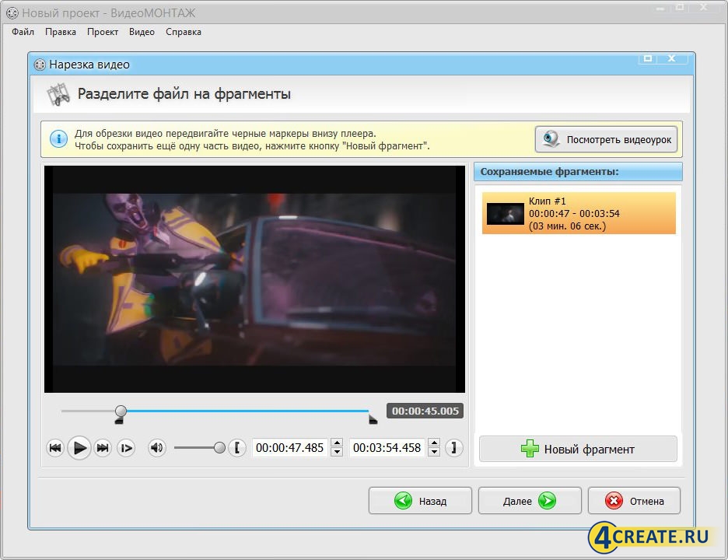The height and width of the screenshot is (560, 728).
Task: Add a new fragment with Новый фрагмент
Action: point(578,449)
